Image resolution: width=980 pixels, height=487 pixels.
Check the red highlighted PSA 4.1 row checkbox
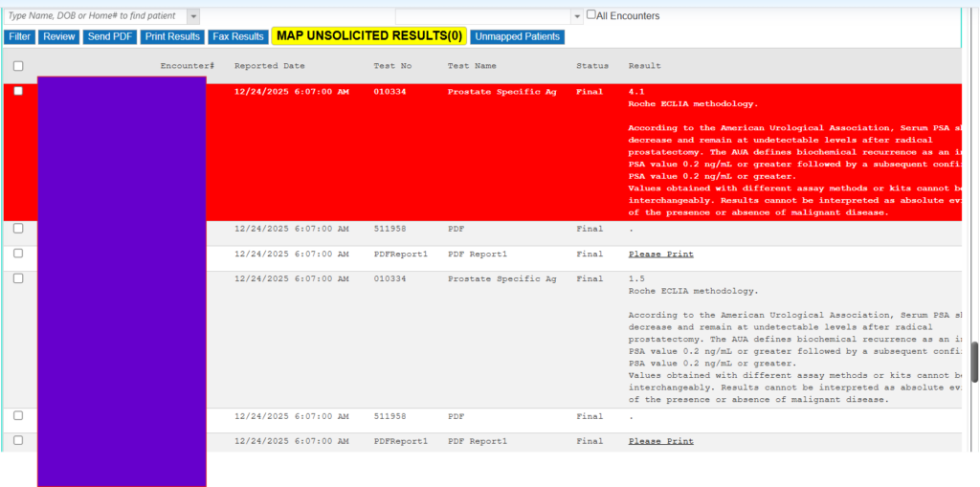pos(18,91)
